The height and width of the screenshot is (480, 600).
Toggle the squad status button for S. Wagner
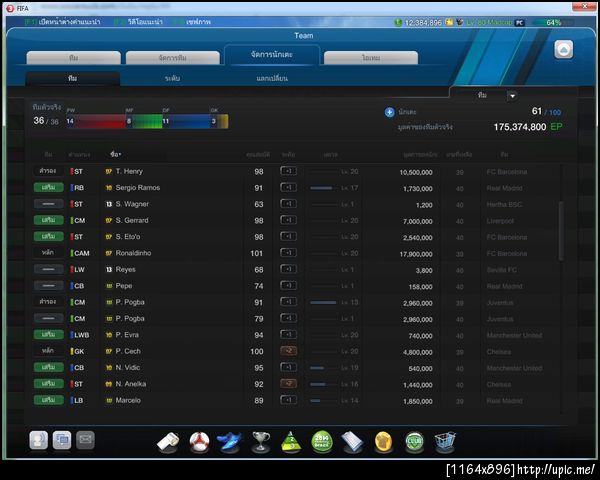pyautogui.click(x=49, y=204)
